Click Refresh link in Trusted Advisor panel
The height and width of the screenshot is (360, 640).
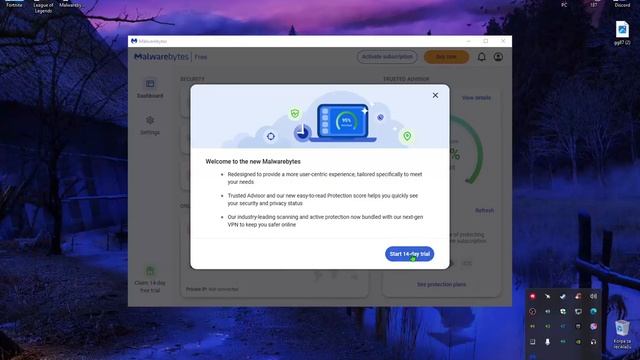point(484,211)
